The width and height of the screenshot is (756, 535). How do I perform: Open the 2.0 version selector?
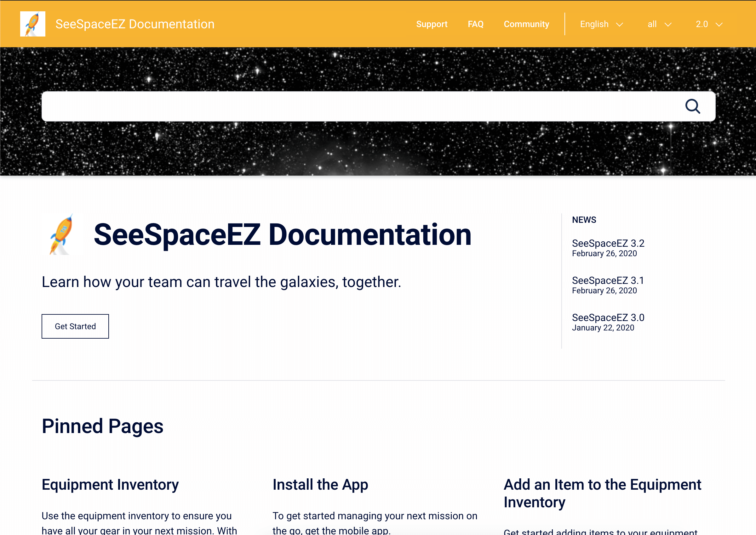click(x=702, y=24)
